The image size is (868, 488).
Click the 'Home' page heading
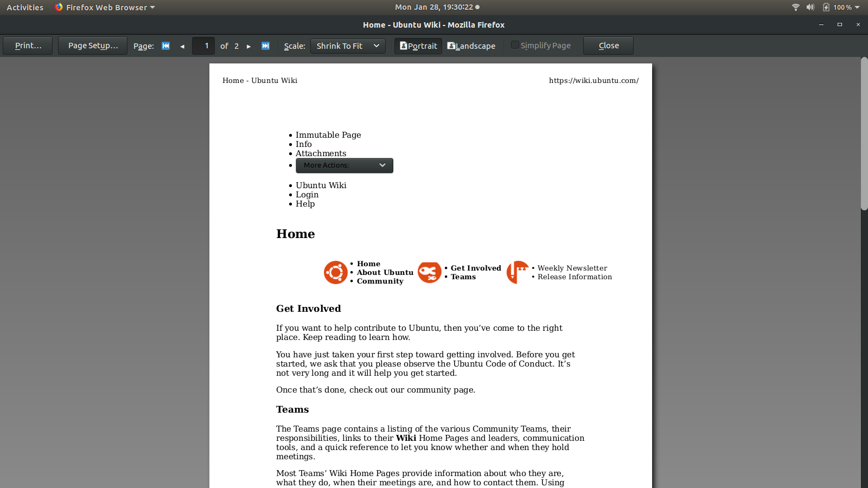(296, 234)
